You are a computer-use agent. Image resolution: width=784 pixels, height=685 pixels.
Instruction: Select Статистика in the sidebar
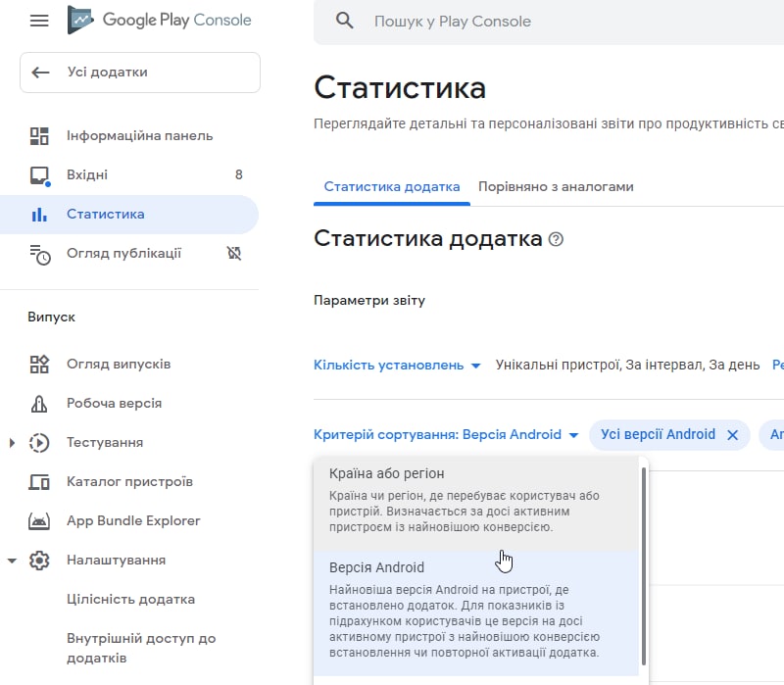pyautogui.click(x=129, y=214)
